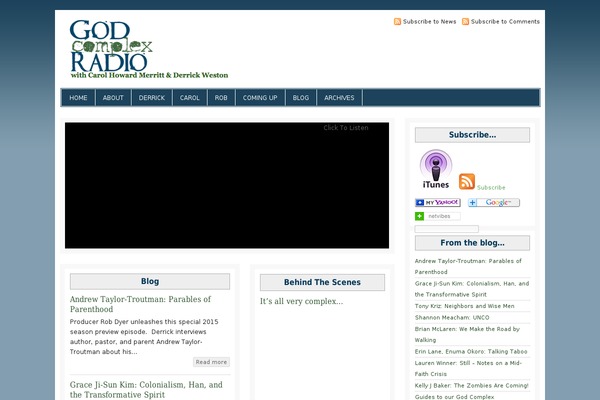Viewport: 600px width, 400px height.
Task: Click the black audio player area
Action: click(227, 185)
